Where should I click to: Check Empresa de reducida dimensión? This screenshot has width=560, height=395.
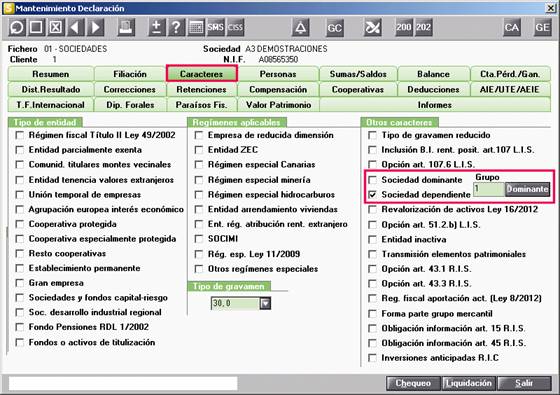point(199,135)
